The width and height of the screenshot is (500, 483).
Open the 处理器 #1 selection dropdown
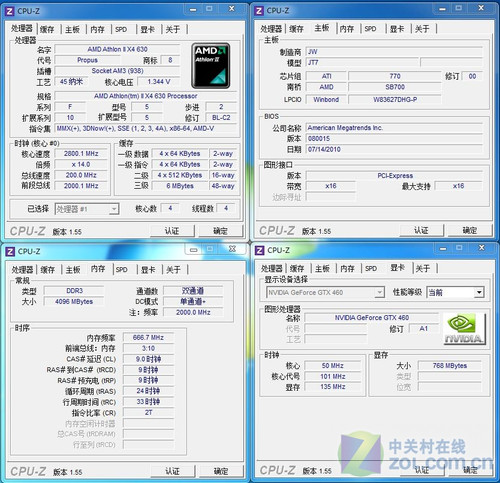point(87,209)
